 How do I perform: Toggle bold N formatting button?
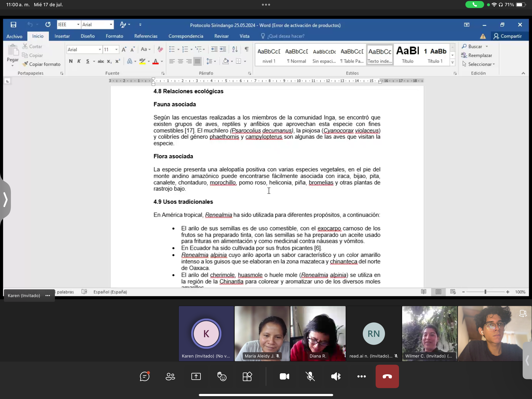pyautogui.click(x=71, y=61)
